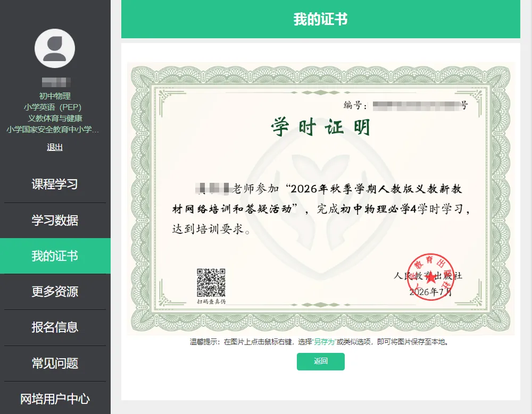This screenshot has height=414, width=532.
Task: Click the red publisher seal stamp
Action: [x=430, y=277]
